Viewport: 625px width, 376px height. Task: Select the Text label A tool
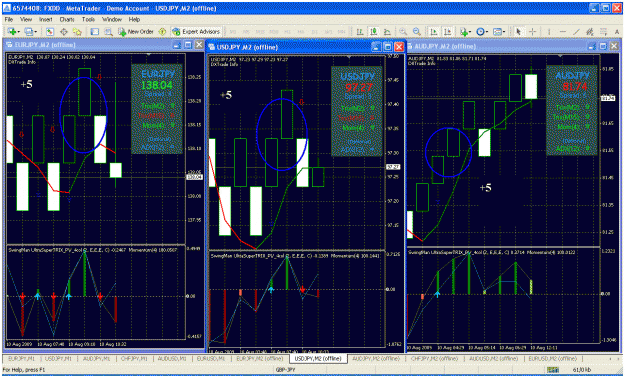tap(617, 31)
